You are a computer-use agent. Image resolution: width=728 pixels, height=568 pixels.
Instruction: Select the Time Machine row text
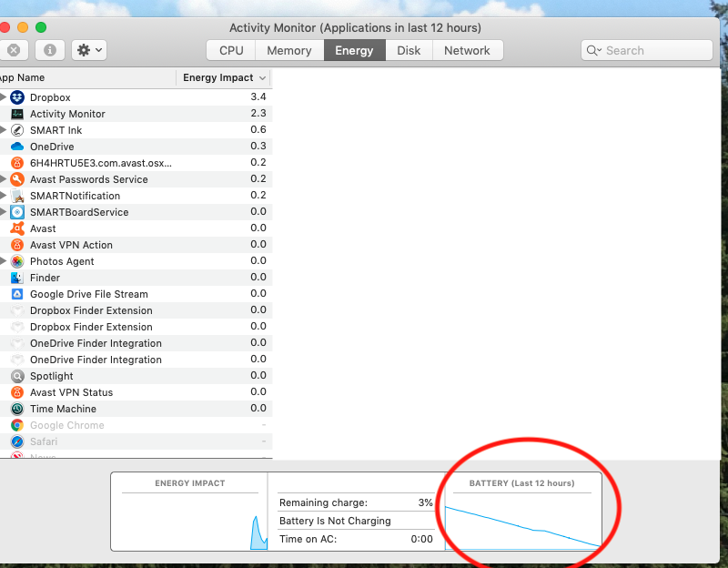tap(63, 409)
